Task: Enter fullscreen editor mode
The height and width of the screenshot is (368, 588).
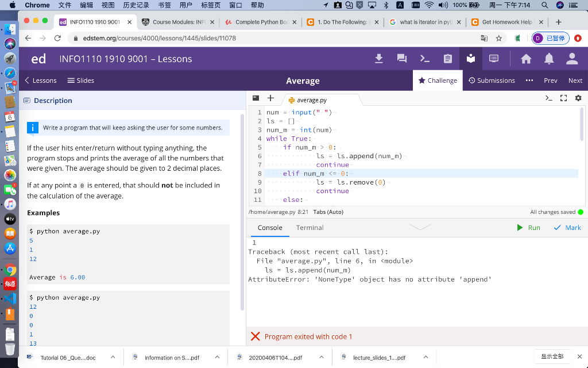Action: (563, 98)
